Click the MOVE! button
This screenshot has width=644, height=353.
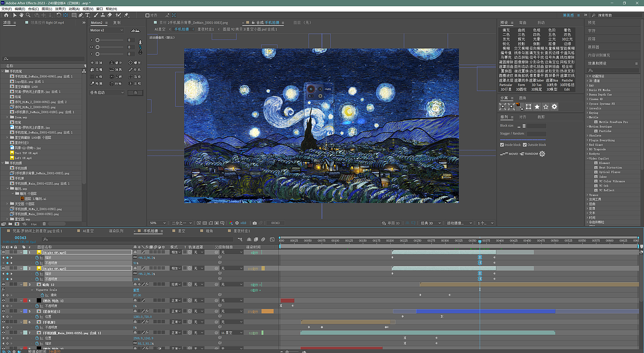click(x=509, y=154)
